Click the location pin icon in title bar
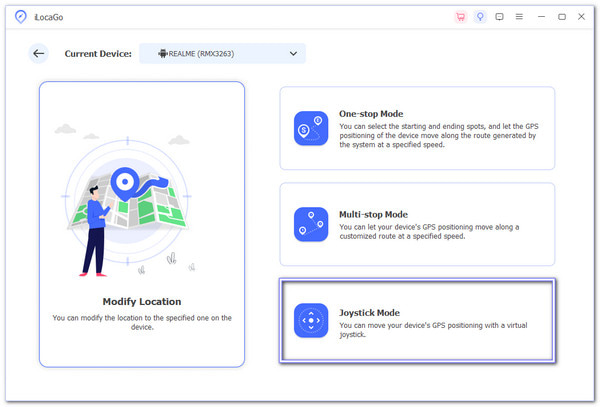The width and height of the screenshot is (600, 407). pyautogui.click(x=480, y=17)
